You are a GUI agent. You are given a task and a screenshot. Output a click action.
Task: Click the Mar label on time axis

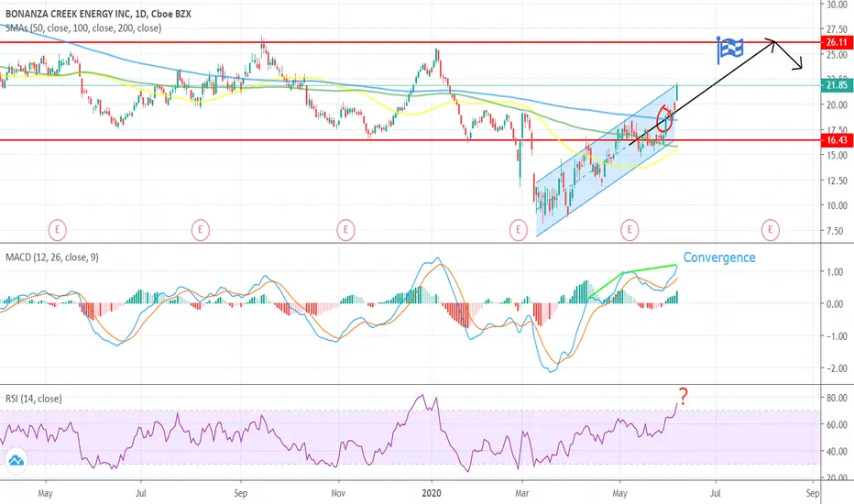[x=522, y=493]
